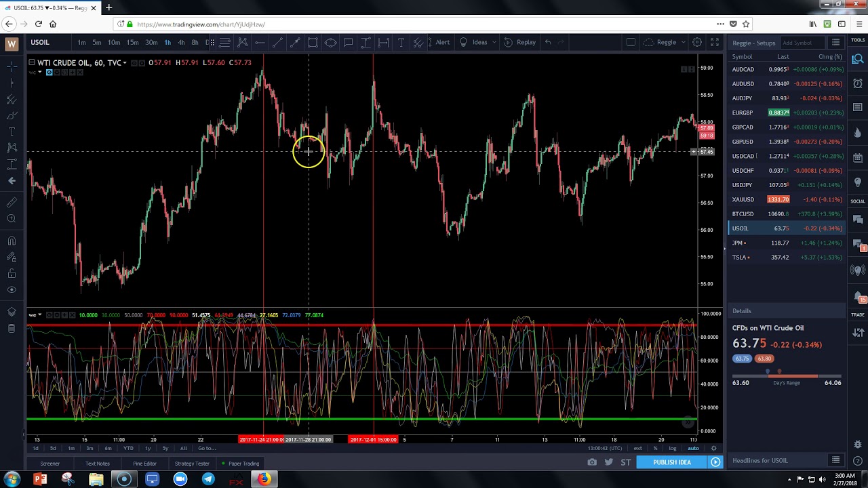Viewport: 868px width, 488px height.
Task: Open the Paper Trading tab
Action: 241,464
